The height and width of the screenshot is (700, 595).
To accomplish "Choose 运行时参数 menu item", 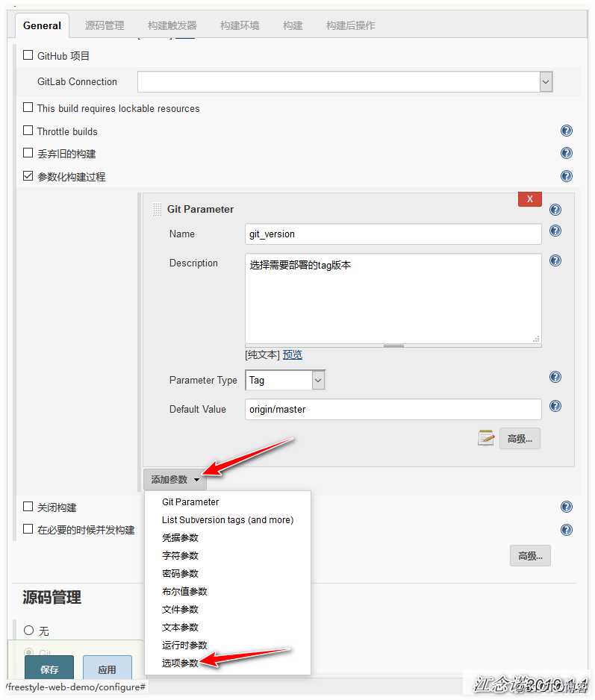I will tap(228, 645).
